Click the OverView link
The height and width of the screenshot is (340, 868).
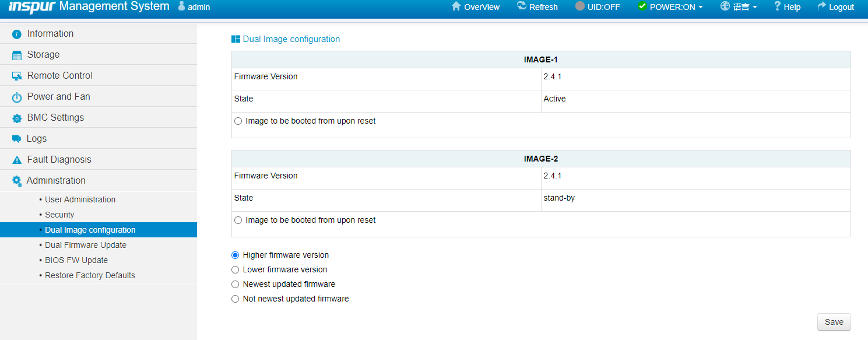click(x=482, y=7)
